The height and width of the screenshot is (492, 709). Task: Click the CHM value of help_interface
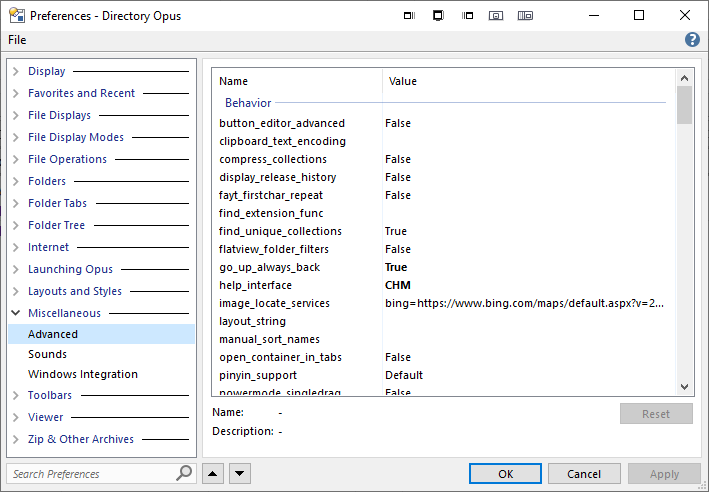[x=397, y=285]
